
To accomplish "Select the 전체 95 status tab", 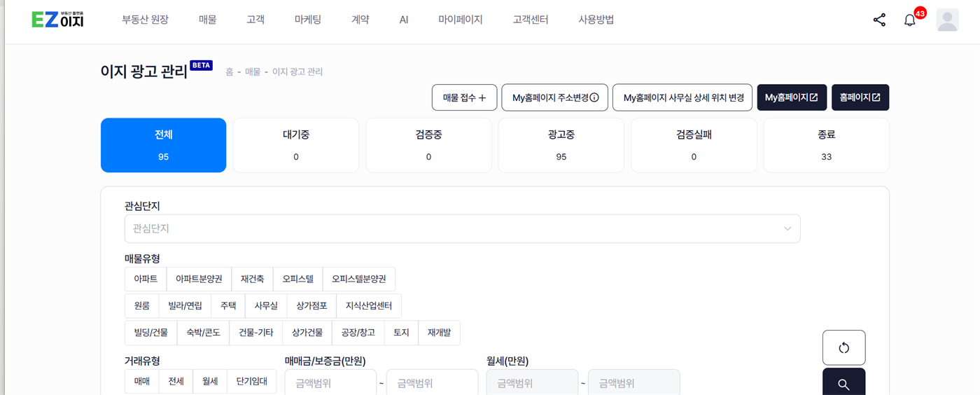I will [163, 145].
